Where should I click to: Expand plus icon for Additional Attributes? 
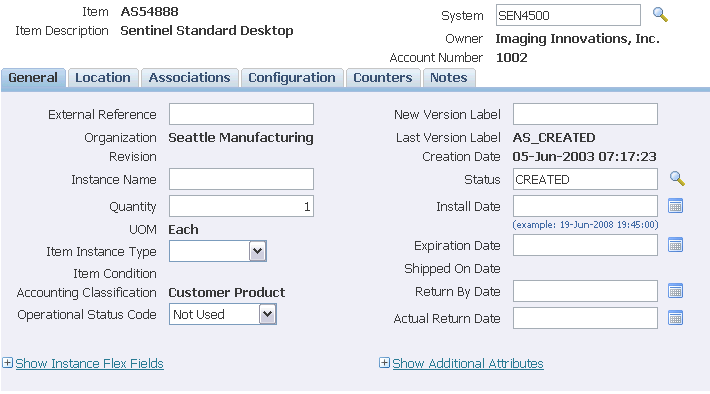(x=384, y=363)
